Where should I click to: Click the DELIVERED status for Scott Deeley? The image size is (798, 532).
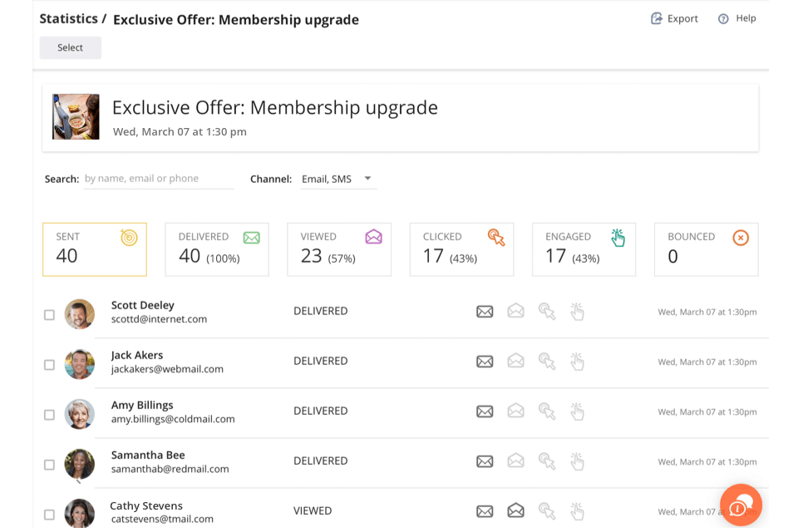[x=321, y=311]
